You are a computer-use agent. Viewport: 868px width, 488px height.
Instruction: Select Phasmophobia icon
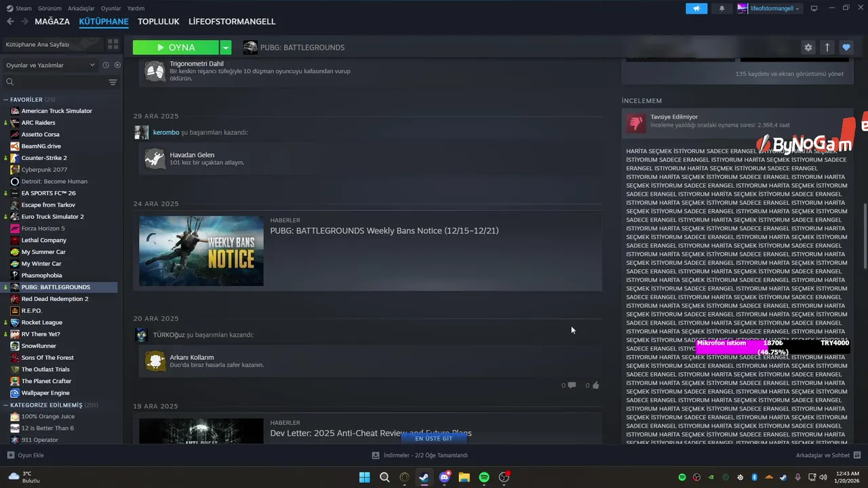tap(15, 275)
